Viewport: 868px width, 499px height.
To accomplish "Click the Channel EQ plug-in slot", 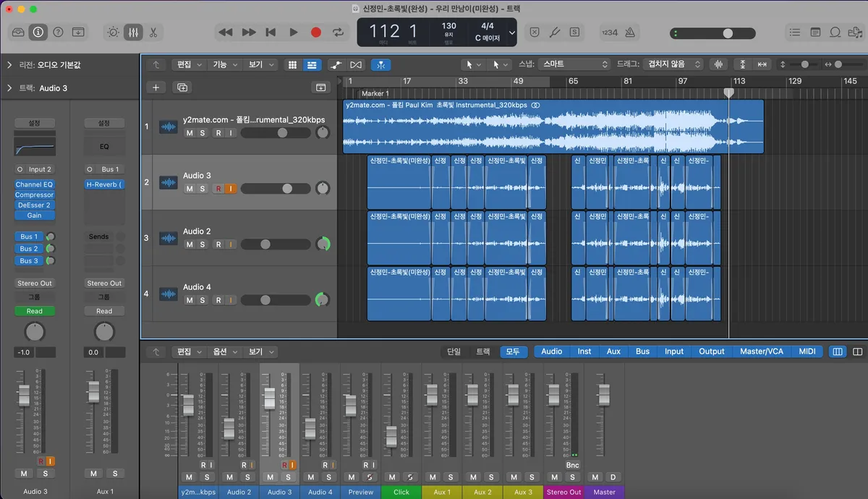I will click(35, 184).
